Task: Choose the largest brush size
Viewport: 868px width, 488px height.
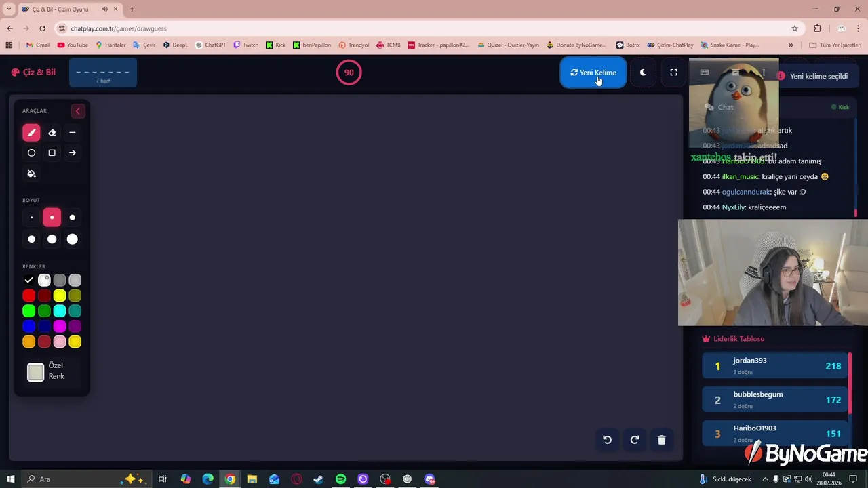Action: pyautogui.click(x=73, y=239)
